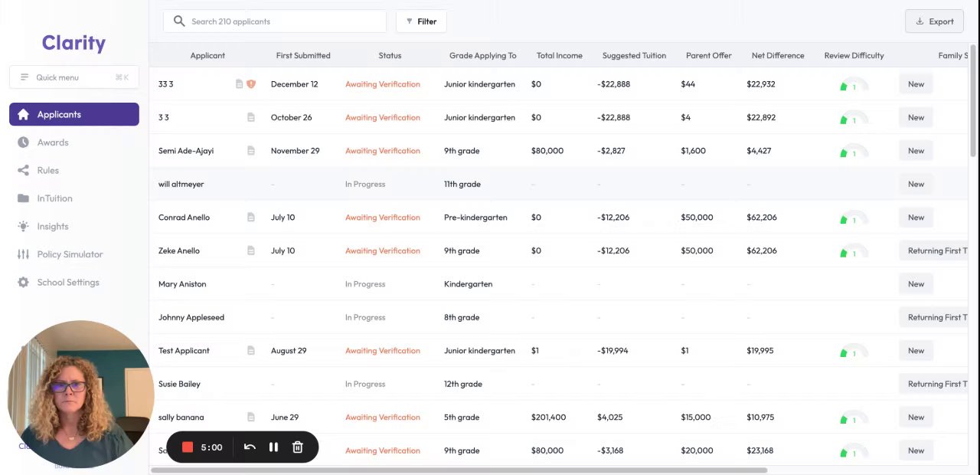Screen dimensions: 980x475
Task: Open the Zeke Anello applicant record
Action: [x=179, y=251]
